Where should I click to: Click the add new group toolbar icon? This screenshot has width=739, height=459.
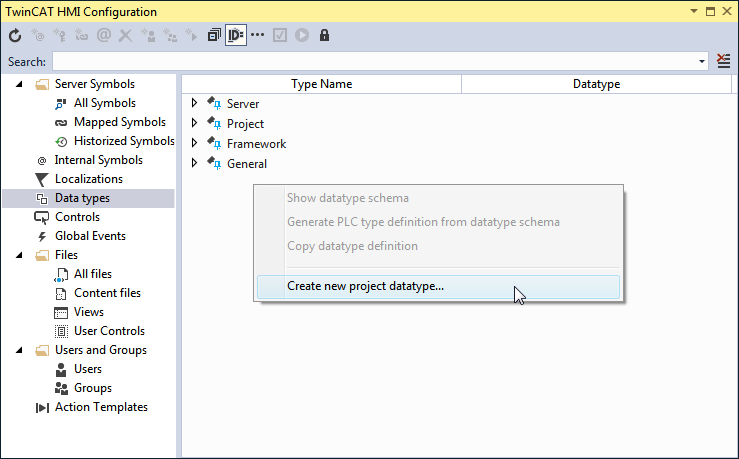coord(170,35)
